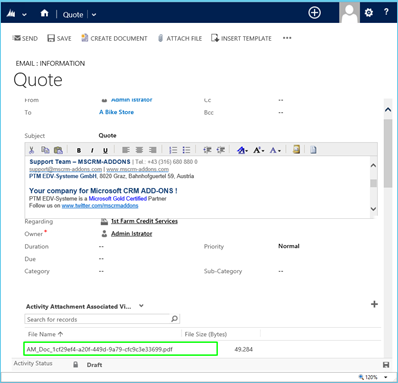Toggle Underline formatting
This screenshot has height=383, width=398.
(105, 150)
